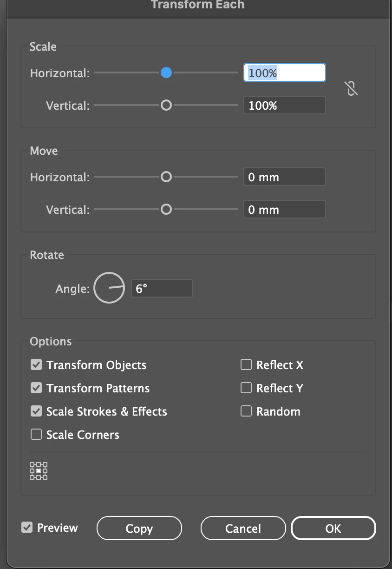Confirm with the OK button
The image size is (392, 569).
[333, 529]
